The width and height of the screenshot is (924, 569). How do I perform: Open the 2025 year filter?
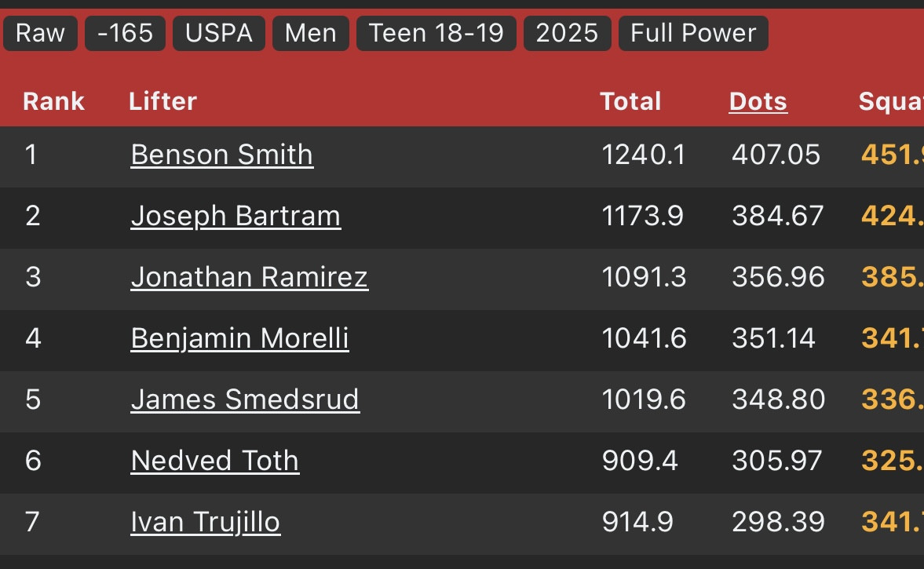click(567, 33)
